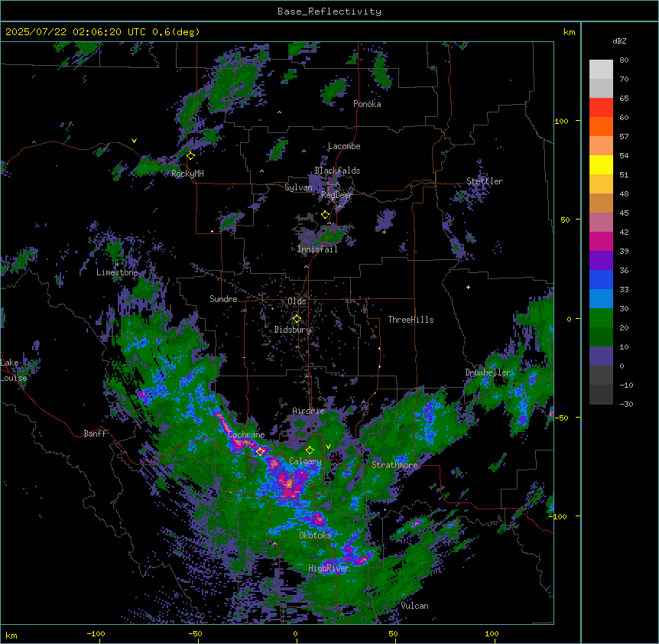
Task: Click the Lacombe city label
Action: tap(344, 146)
